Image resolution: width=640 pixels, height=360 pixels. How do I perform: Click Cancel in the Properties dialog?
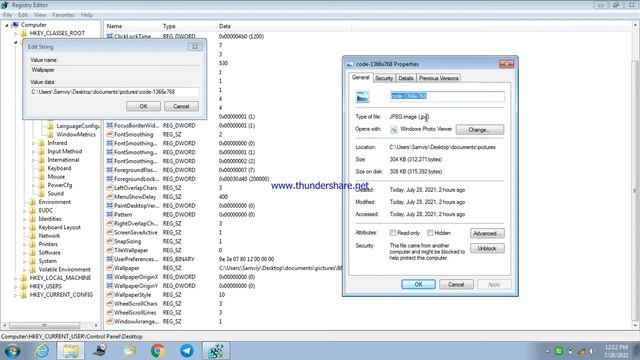point(456,284)
